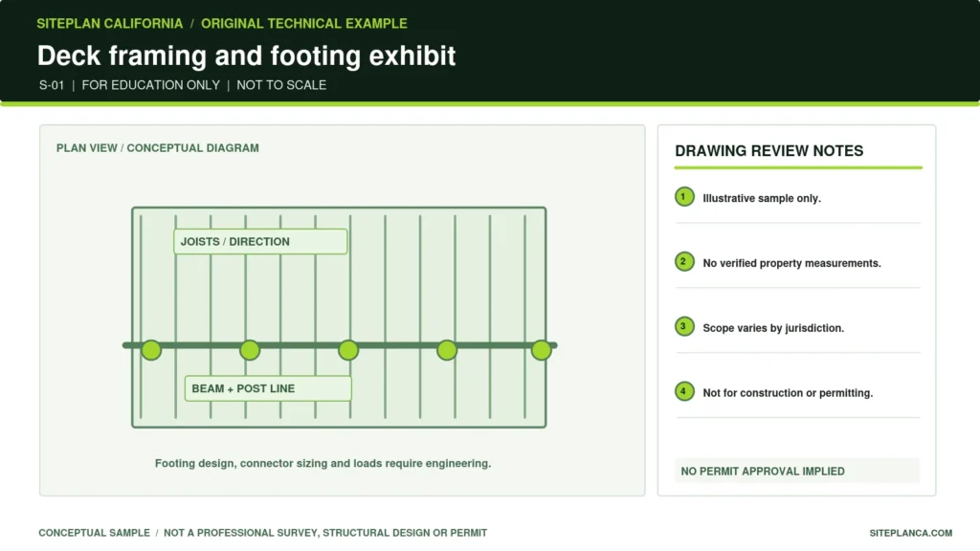The width and height of the screenshot is (980, 551).
Task: Click "NOT A PROFESSIONAL SURVEY, STRUCTURAL DESIGN OR PERMIT"
Action: click(x=325, y=533)
